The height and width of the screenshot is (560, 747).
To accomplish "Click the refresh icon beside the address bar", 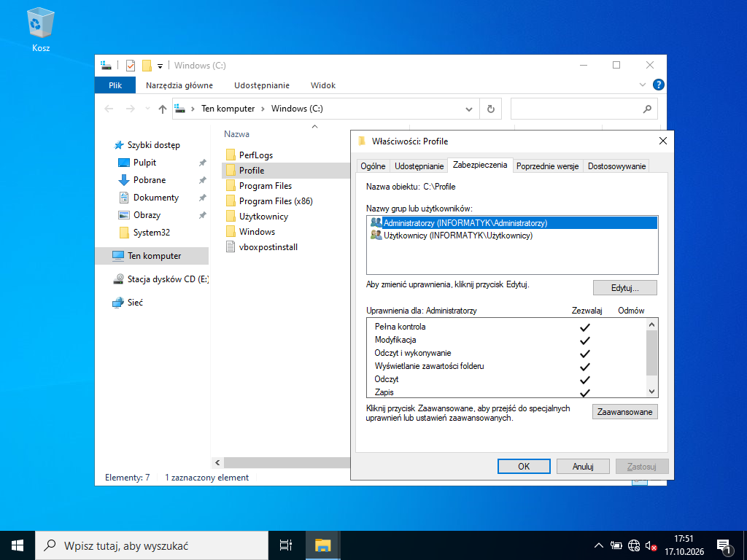I will [491, 109].
